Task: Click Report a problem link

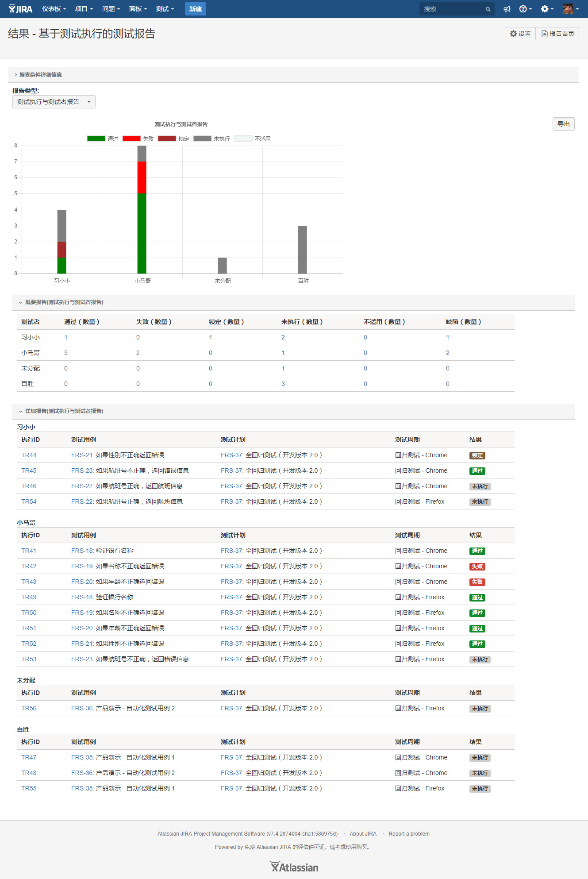Action: pyautogui.click(x=409, y=834)
